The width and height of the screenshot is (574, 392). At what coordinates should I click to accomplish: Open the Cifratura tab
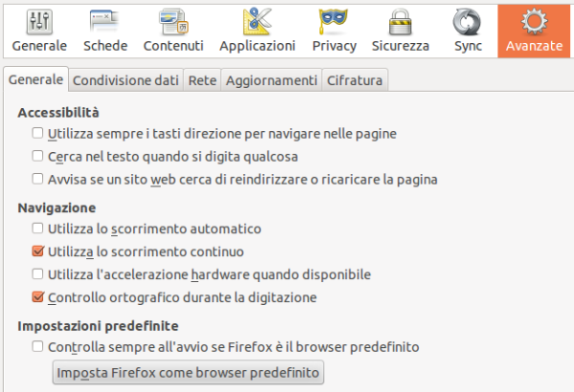[x=355, y=81]
